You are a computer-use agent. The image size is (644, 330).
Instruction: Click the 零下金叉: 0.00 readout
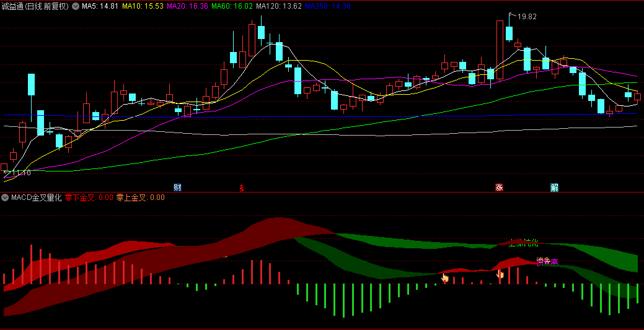[89, 198]
